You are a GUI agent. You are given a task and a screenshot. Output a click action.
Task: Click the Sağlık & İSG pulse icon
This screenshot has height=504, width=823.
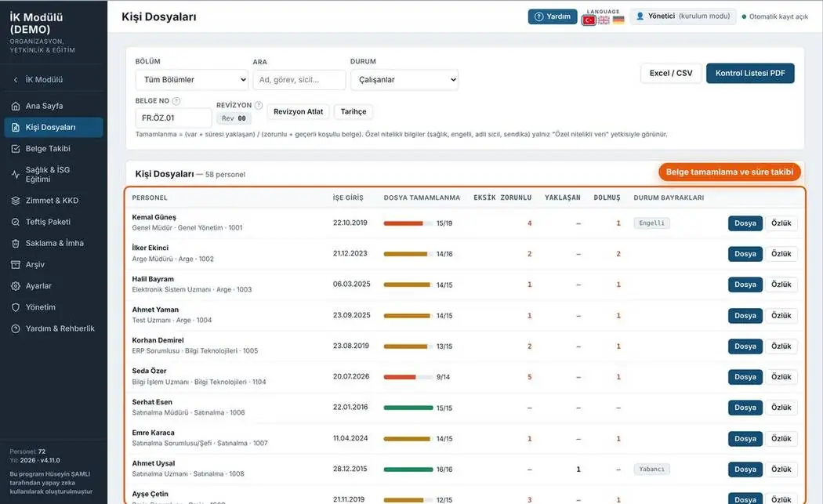click(16, 174)
